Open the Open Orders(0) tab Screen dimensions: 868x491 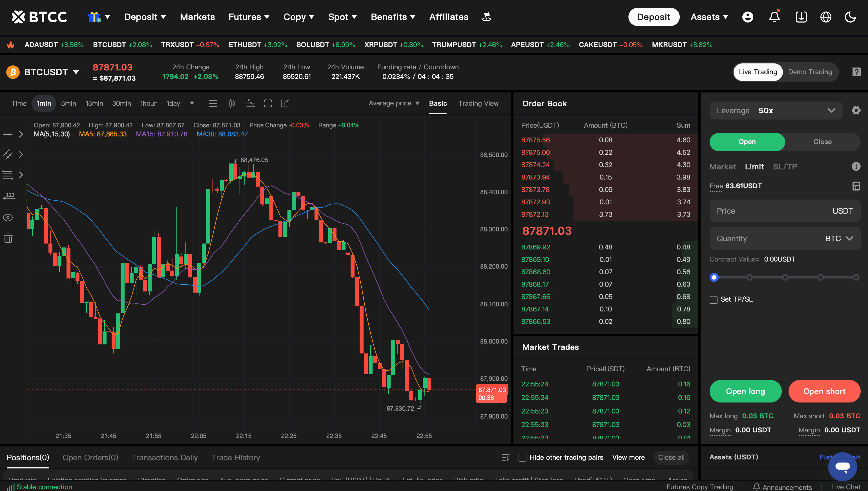[x=90, y=458]
